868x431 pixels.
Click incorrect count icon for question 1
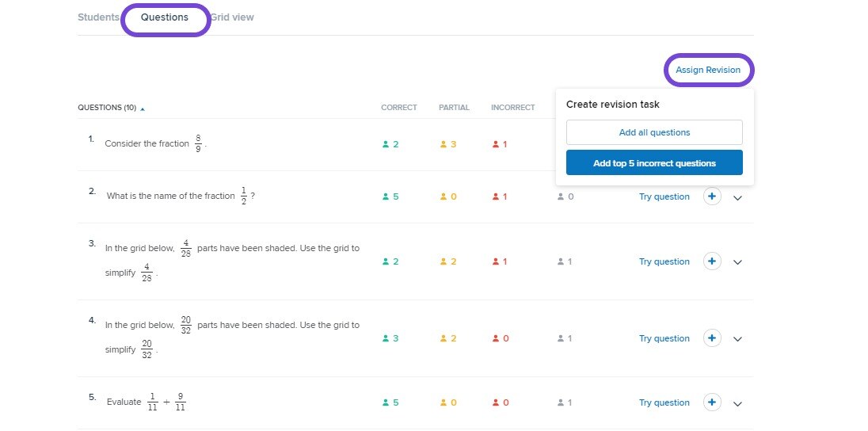tap(496, 144)
